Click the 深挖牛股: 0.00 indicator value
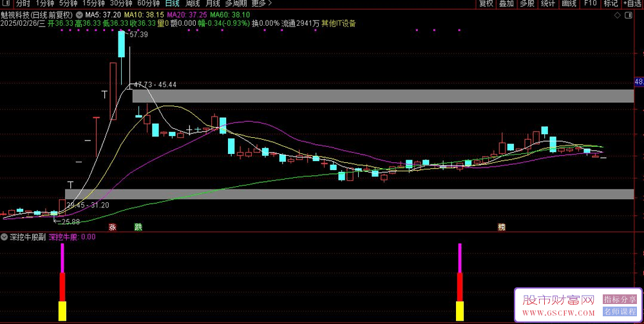 tap(72, 237)
